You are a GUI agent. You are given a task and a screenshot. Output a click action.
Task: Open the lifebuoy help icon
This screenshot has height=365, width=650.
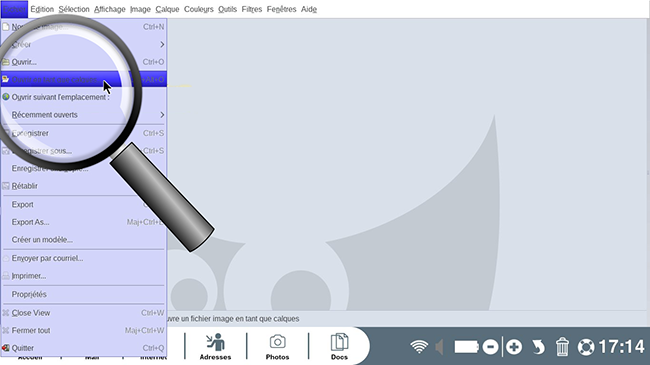tap(586, 347)
